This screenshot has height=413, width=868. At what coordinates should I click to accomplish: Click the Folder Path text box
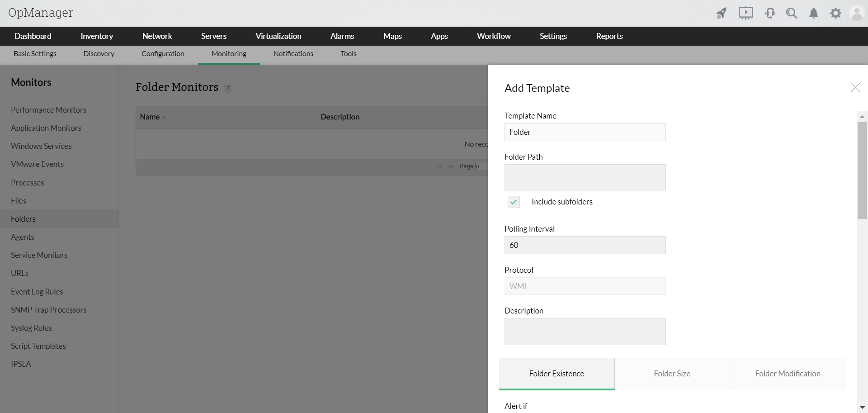[x=585, y=178]
